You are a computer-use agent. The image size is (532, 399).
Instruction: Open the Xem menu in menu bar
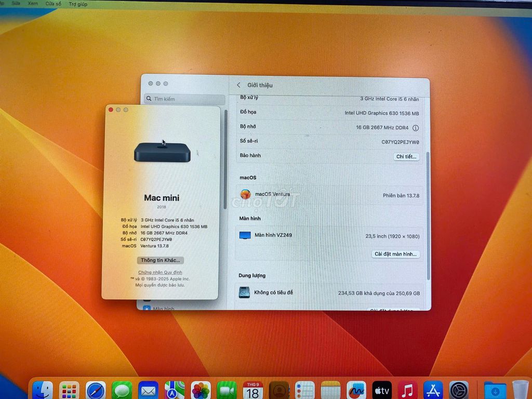(33, 4)
